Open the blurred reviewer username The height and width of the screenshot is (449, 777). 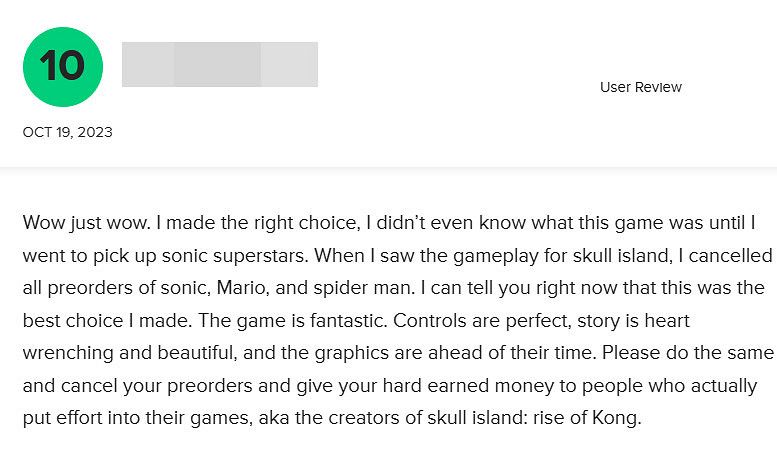219,64
